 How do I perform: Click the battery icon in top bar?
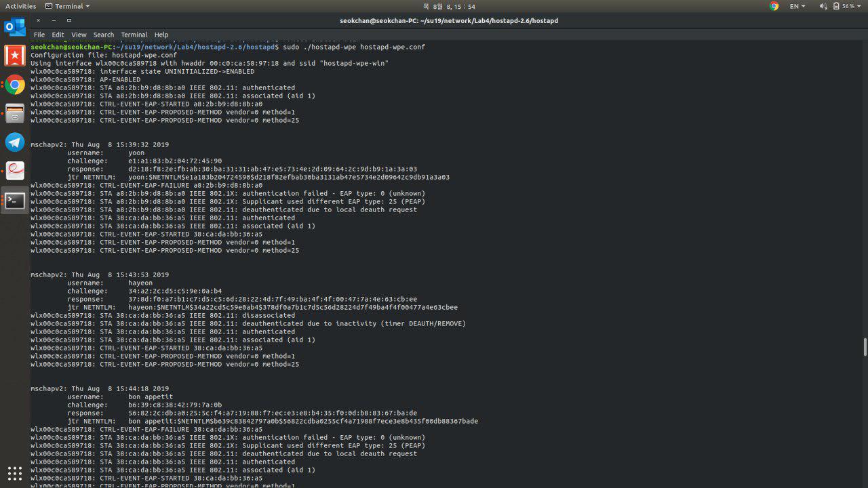[836, 6]
